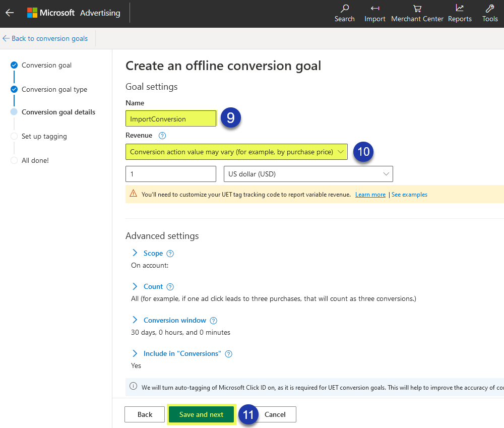Click Back to conversion goals

pos(45,38)
